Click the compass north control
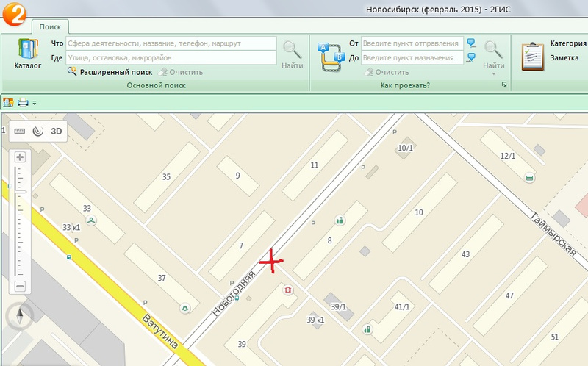The height and width of the screenshot is (366, 588). tap(20, 316)
